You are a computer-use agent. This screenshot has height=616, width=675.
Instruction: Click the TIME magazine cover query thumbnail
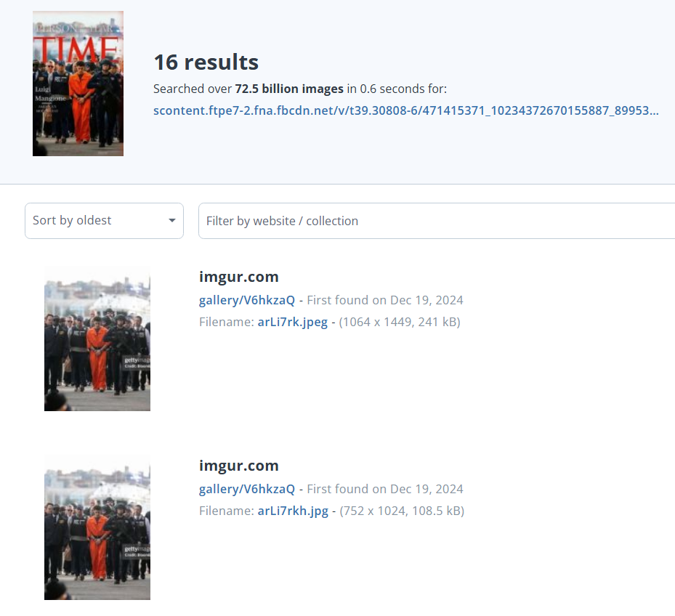click(78, 84)
